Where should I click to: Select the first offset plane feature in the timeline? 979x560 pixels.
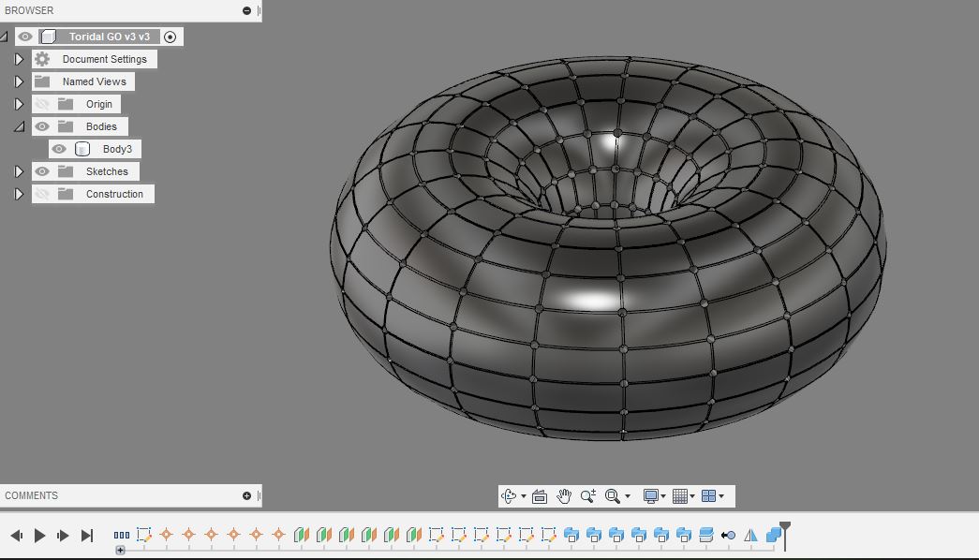[301, 535]
